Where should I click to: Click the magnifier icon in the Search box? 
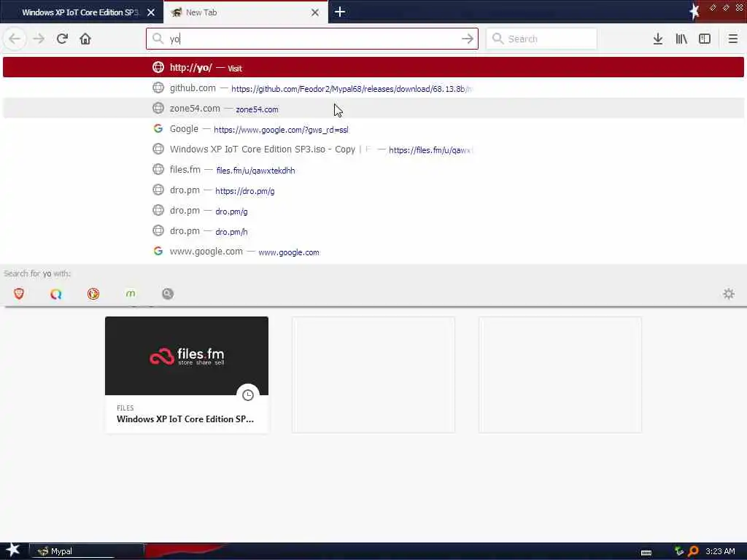click(x=498, y=39)
